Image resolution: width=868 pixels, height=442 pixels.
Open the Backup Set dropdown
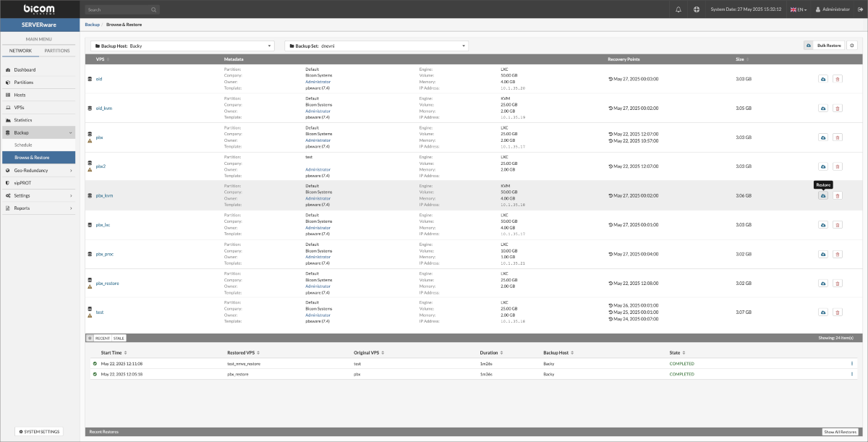coord(376,46)
